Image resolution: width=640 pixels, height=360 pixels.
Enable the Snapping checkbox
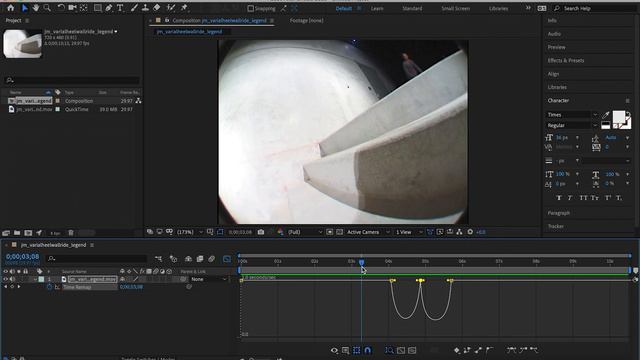click(251, 9)
